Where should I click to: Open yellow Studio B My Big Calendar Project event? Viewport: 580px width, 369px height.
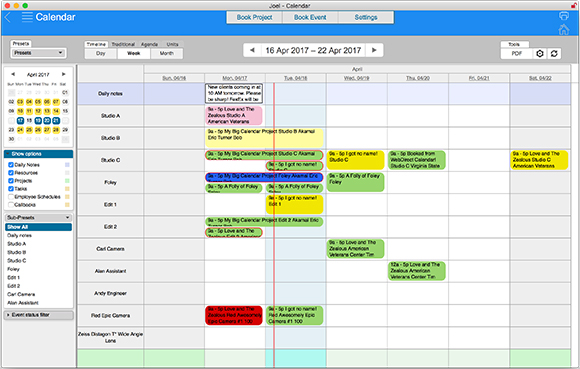click(264, 138)
